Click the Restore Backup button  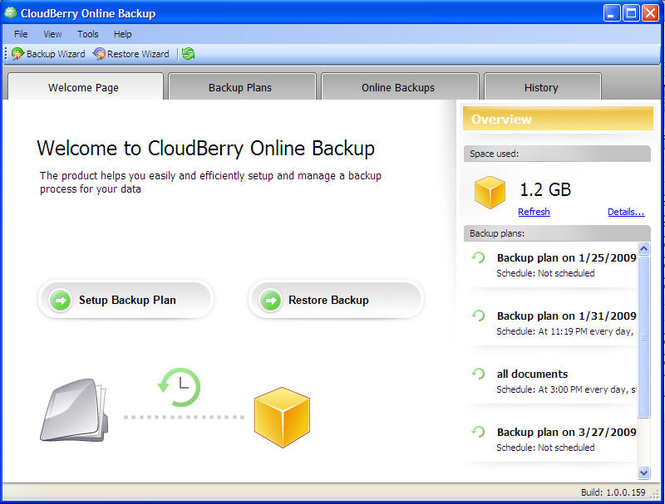(x=335, y=300)
